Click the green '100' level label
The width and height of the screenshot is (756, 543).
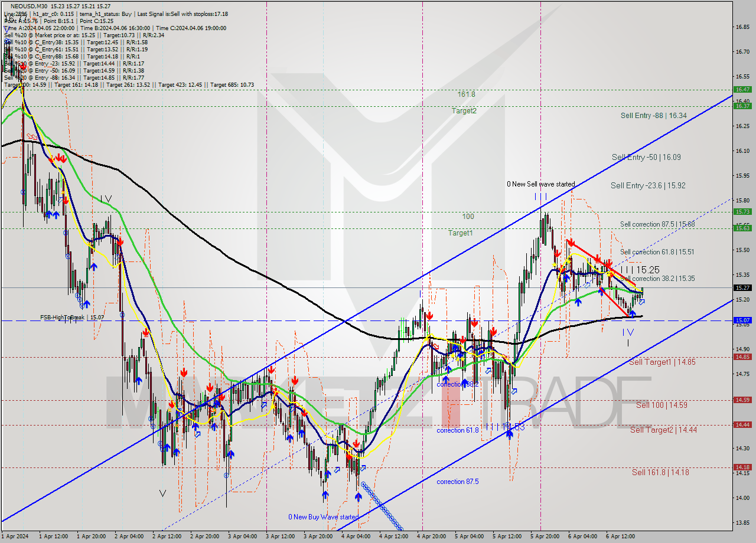point(468,217)
